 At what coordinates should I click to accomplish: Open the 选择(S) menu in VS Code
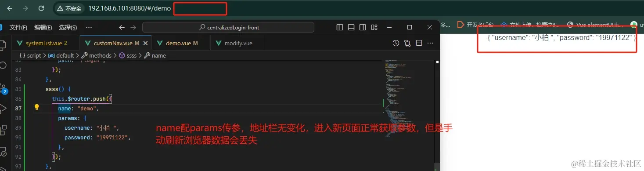coord(68,27)
